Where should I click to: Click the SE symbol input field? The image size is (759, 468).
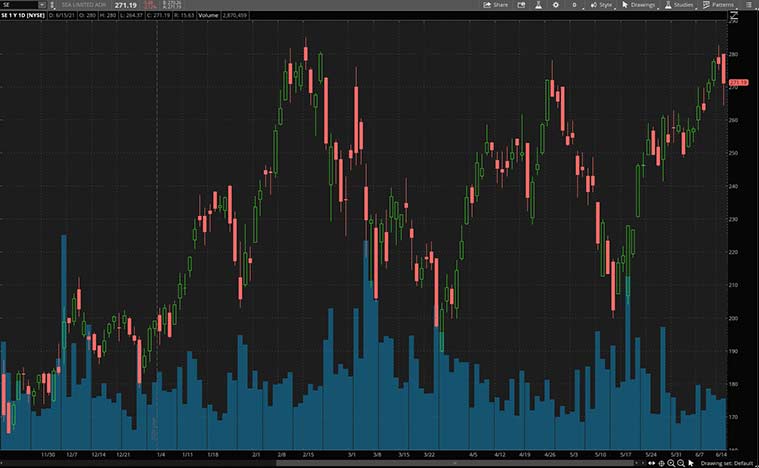pyautogui.click(x=20, y=5)
